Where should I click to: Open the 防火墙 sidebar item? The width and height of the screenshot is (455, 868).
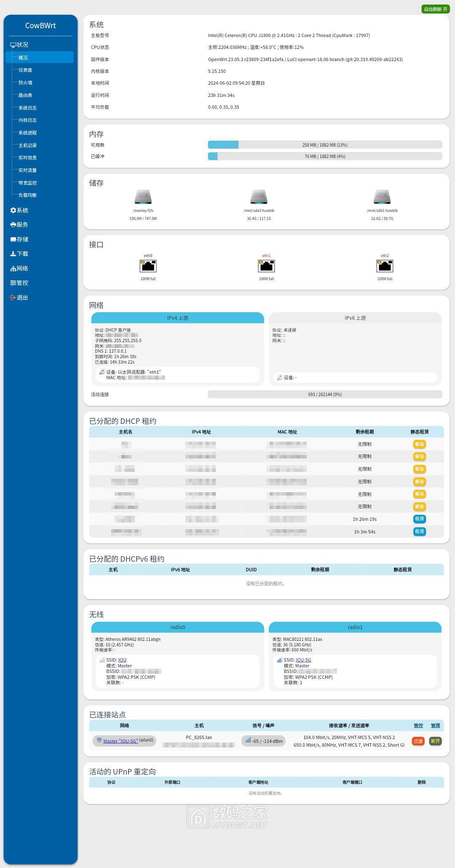pos(25,83)
